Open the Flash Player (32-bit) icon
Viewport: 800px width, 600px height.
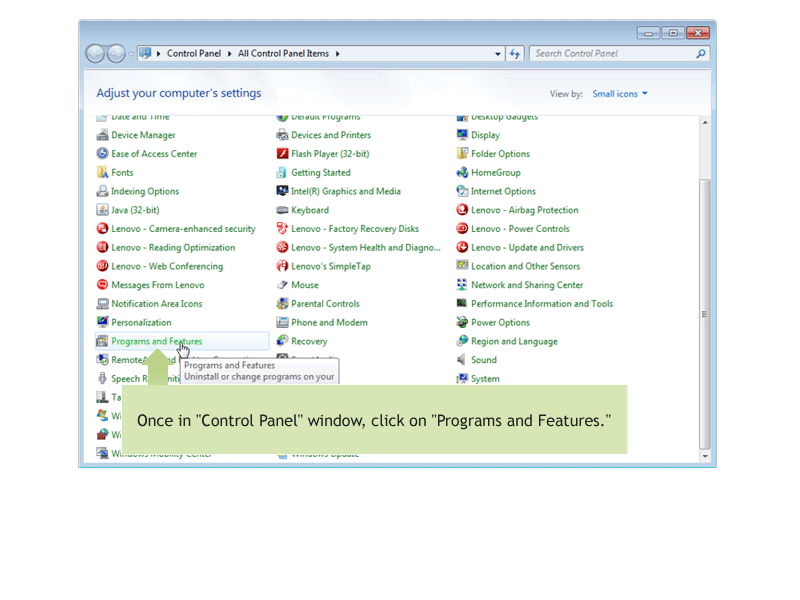(x=282, y=154)
